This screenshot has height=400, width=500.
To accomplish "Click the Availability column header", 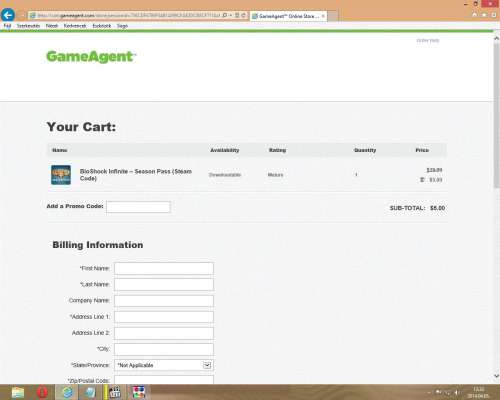I will (x=224, y=150).
